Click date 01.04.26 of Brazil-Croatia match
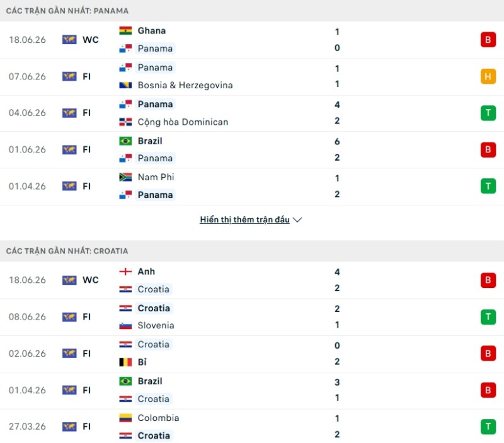 (x=27, y=390)
